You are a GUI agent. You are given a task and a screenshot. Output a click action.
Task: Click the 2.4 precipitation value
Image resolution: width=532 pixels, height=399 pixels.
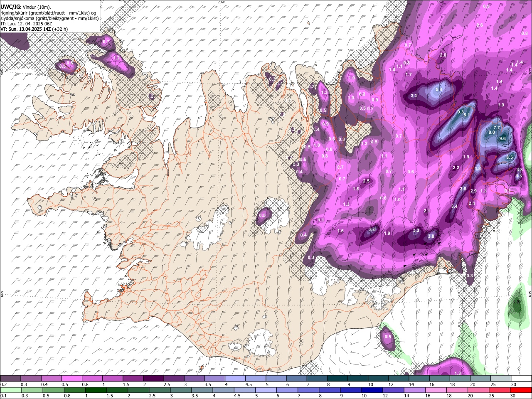click(x=472, y=203)
